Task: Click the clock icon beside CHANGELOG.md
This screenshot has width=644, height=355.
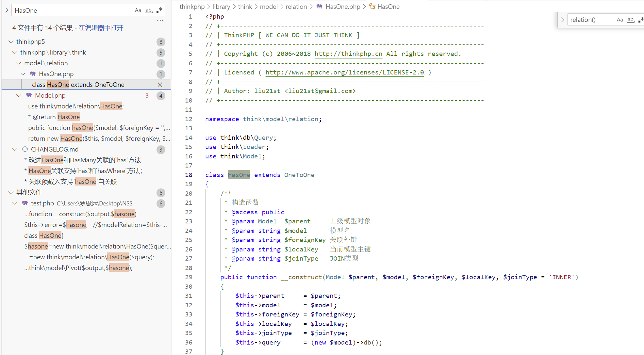Action: coord(25,149)
